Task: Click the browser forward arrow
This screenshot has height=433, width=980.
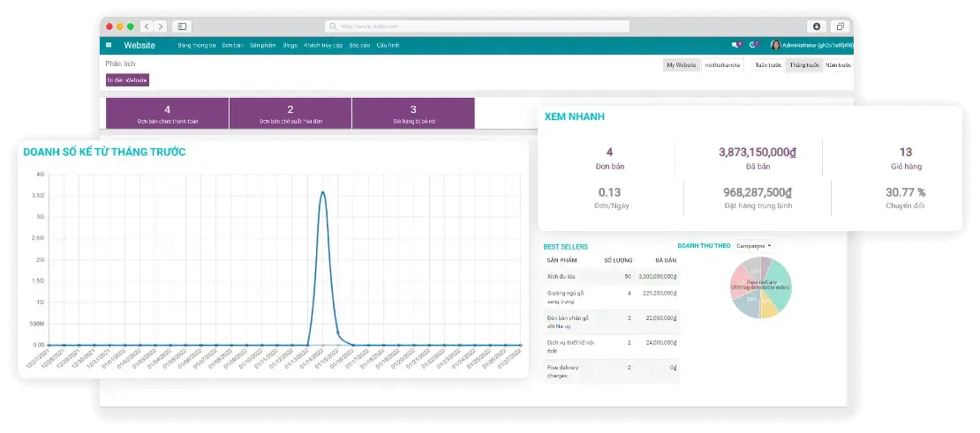Action: [x=160, y=26]
